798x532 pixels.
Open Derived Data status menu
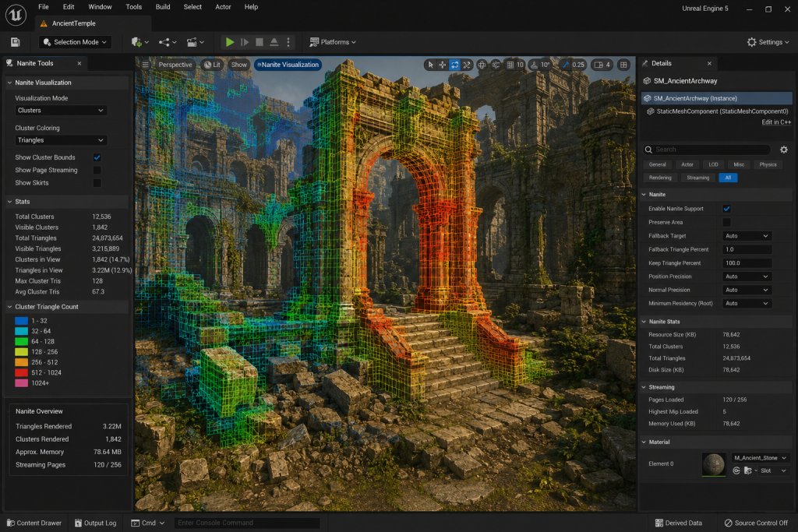coord(679,523)
